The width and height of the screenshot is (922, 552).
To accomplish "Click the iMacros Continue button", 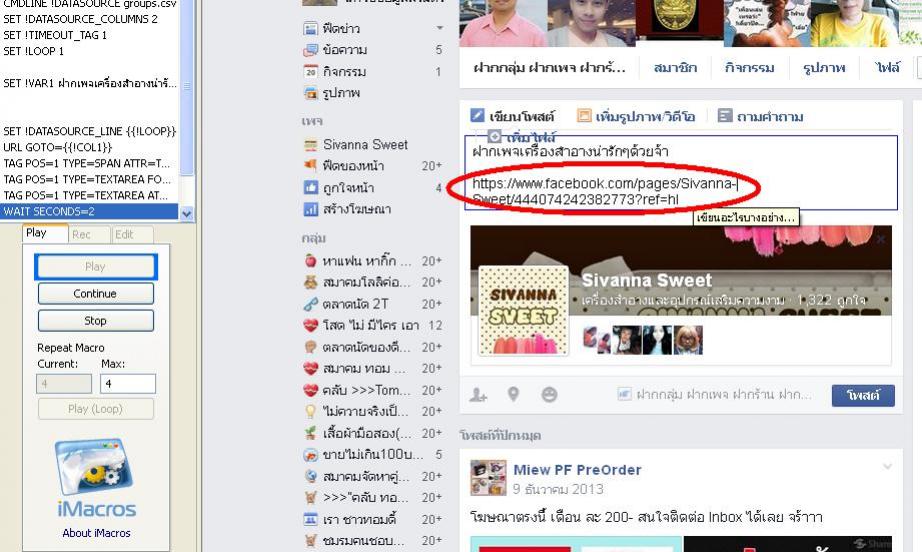I will click(x=95, y=293).
